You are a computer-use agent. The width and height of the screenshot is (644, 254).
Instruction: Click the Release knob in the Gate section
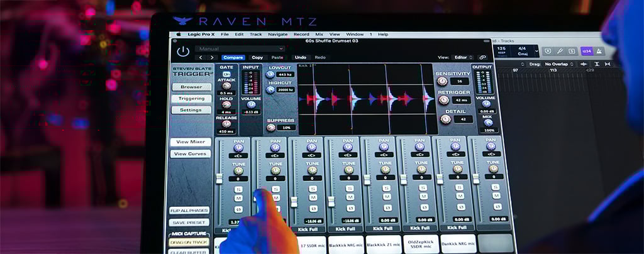(x=226, y=123)
